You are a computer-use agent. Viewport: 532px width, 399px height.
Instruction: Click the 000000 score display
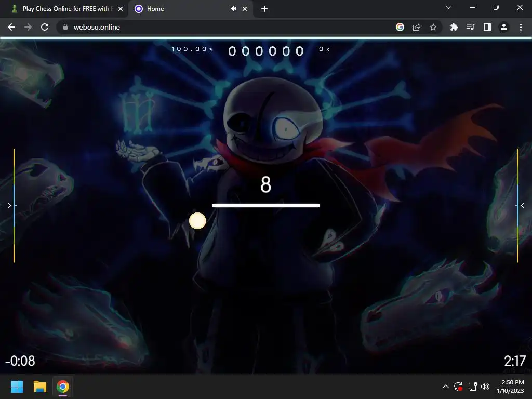pos(265,51)
